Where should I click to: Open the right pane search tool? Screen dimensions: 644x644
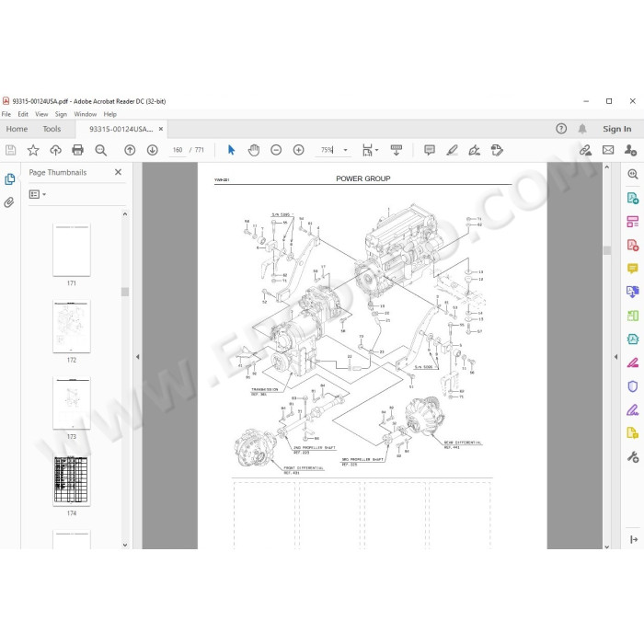pos(633,174)
